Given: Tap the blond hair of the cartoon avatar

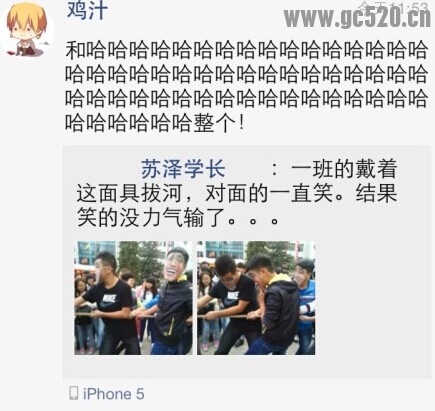Looking at the screenshot, I should pyautogui.click(x=27, y=17).
